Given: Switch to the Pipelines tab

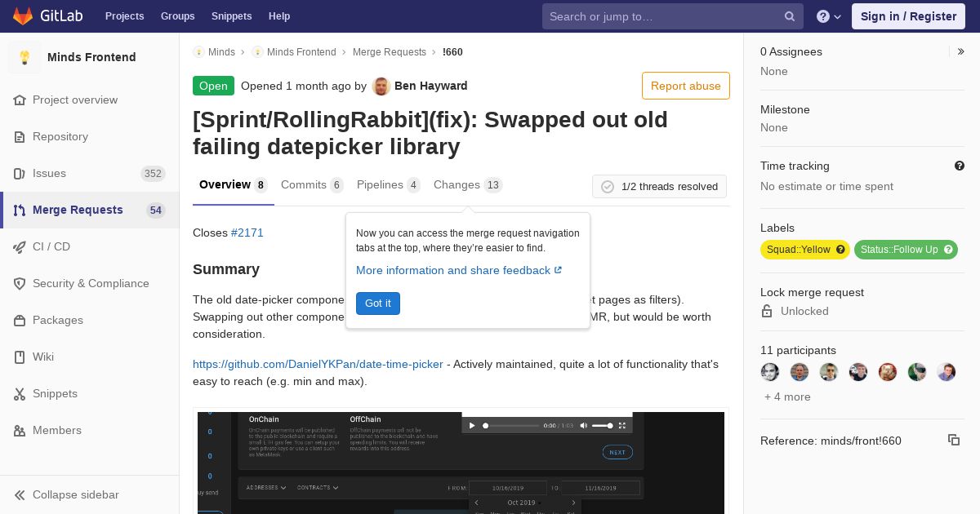Looking at the screenshot, I should coord(389,185).
